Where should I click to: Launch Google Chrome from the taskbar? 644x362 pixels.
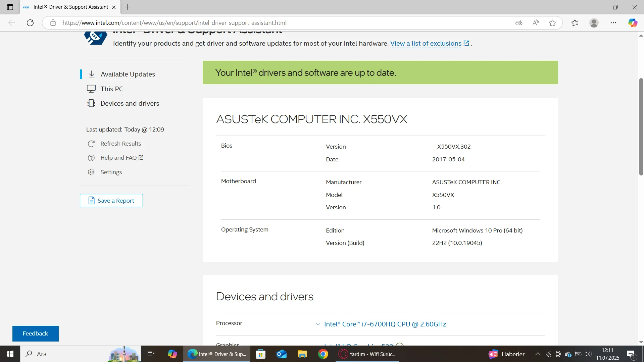click(x=323, y=354)
